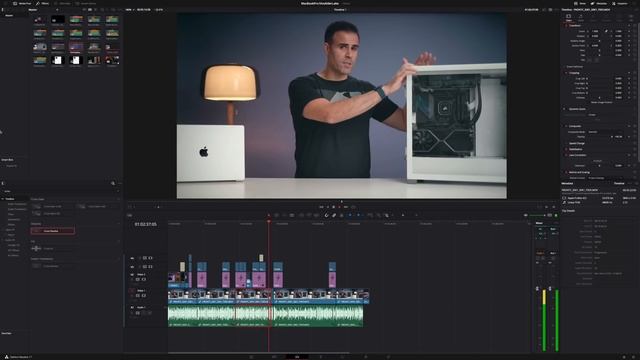Open the Timeline View Options menu
The width and height of the screenshot is (640, 360).
tap(129, 215)
